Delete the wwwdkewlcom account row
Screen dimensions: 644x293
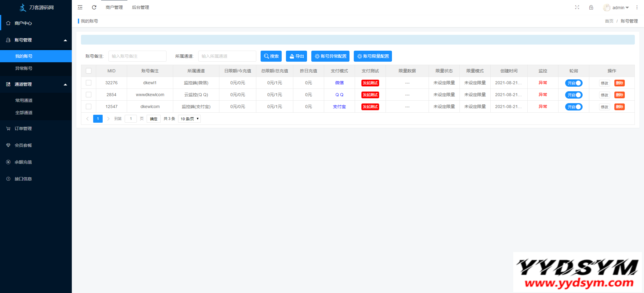click(619, 95)
